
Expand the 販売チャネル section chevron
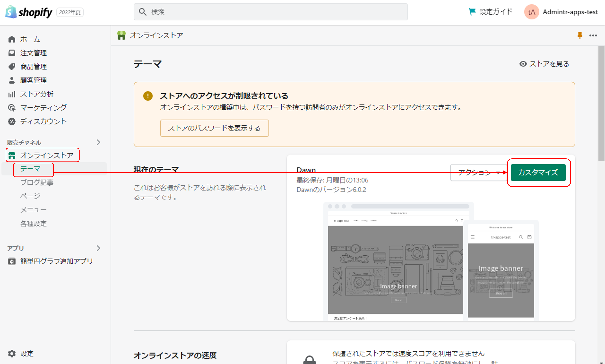[99, 142]
